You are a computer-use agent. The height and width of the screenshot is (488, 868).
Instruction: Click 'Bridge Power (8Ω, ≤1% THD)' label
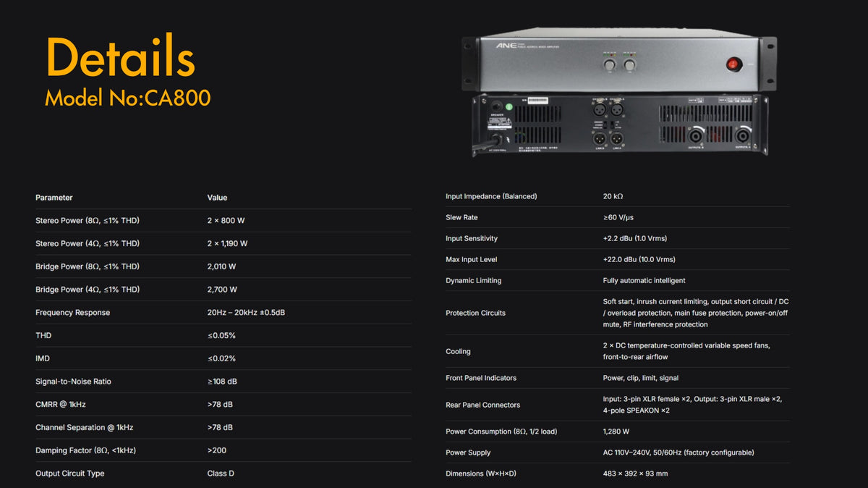pyautogui.click(x=88, y=266)
